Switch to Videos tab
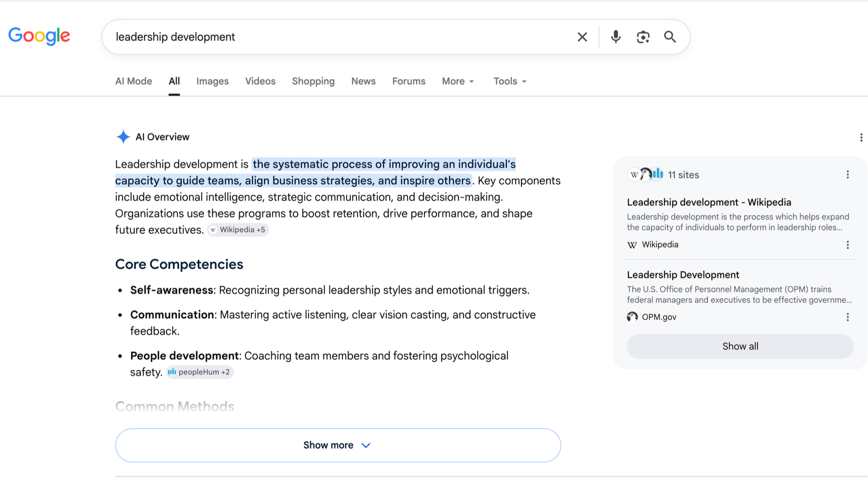The width and height of the screenshot is (868, 488). pos(260,81)
